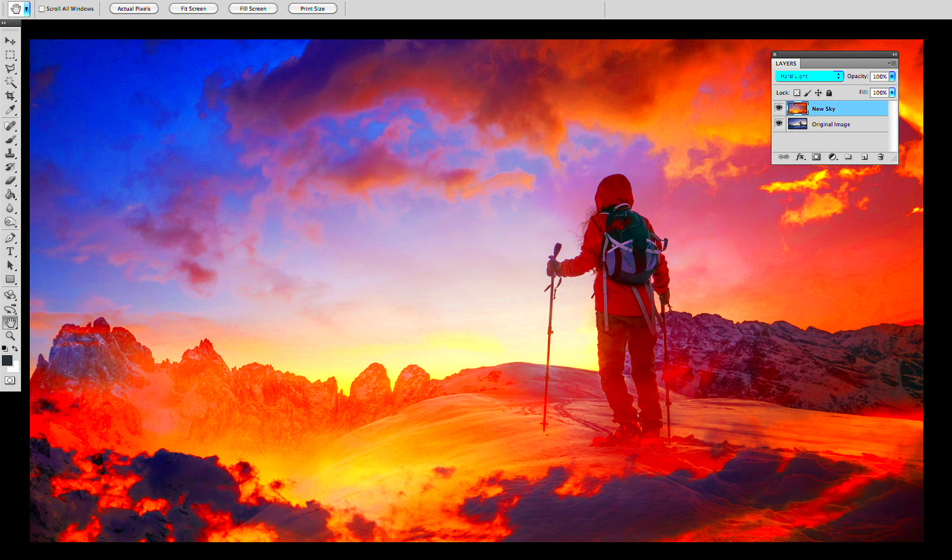Open new adjustment layer menu
Screen dimensions: 952x560
833,157
